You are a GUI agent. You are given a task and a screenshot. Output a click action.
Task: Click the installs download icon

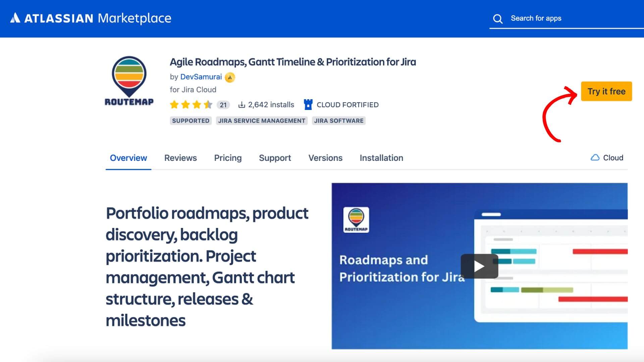241,105
